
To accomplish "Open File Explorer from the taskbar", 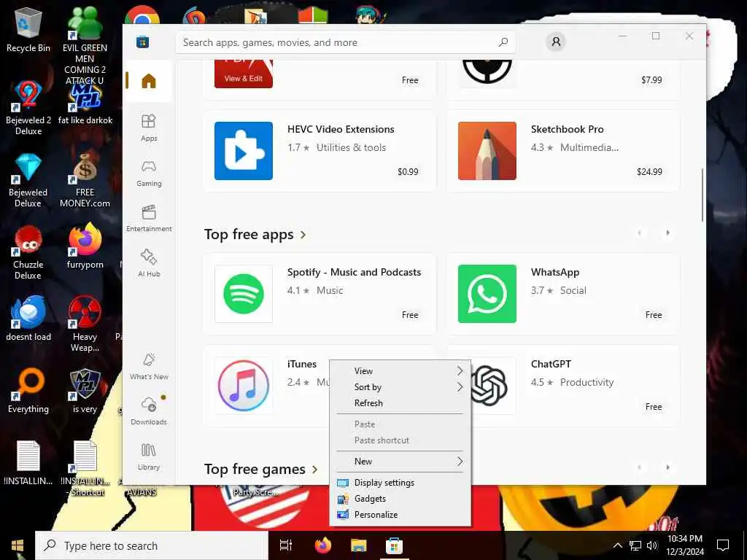I will pyautogui.click(x=358, y=545).
